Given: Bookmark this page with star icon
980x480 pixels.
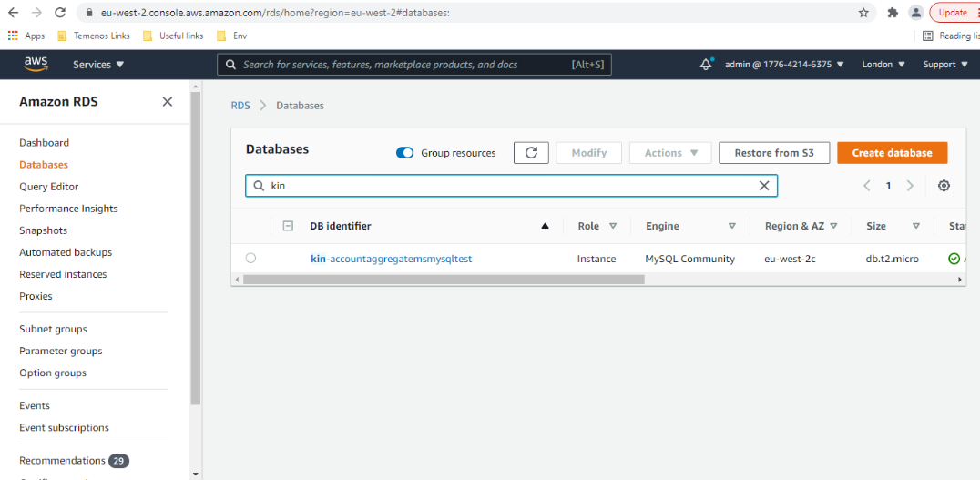Looking at the screenshot, I should coord(863,13).
